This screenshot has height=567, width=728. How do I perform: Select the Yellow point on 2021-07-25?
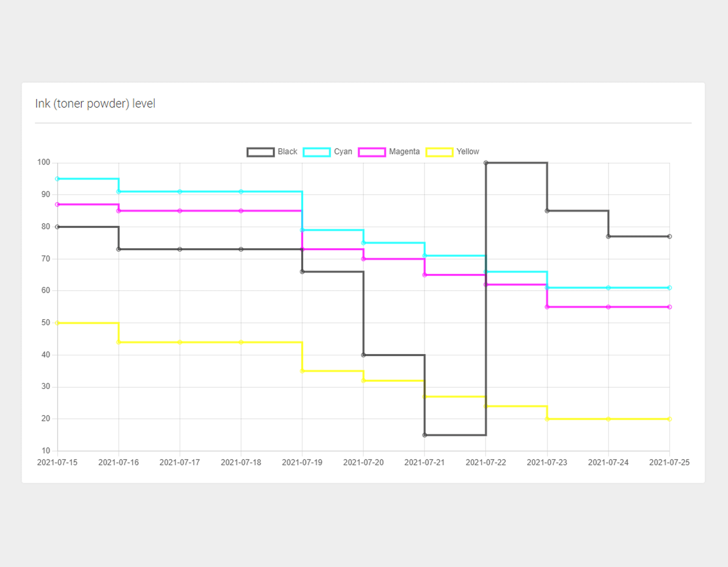669,419
